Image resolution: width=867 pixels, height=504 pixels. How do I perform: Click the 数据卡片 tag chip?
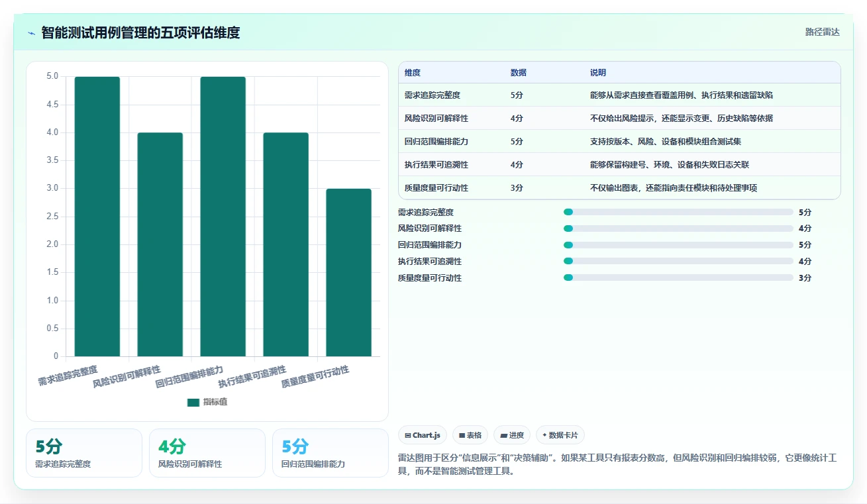[560, 435]
